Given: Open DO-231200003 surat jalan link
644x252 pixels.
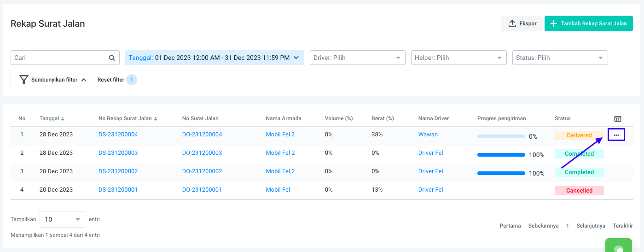Looking at the screenshot, I should click(x=202, y=153).
